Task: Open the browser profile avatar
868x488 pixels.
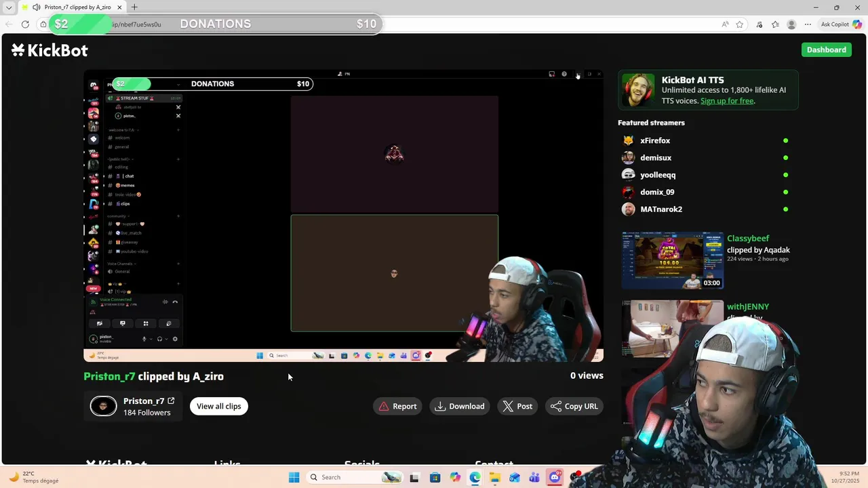Action: click(791, 24)
